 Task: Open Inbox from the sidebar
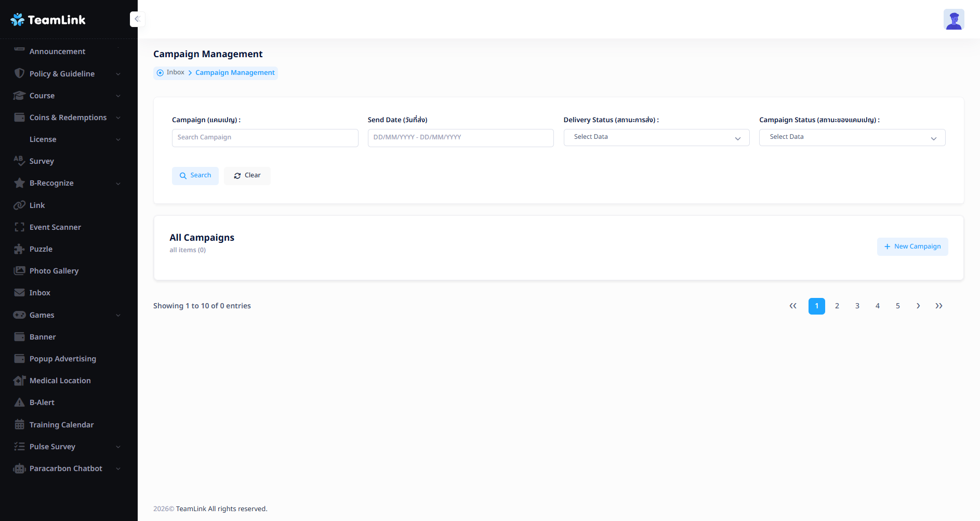click(40, 293)
